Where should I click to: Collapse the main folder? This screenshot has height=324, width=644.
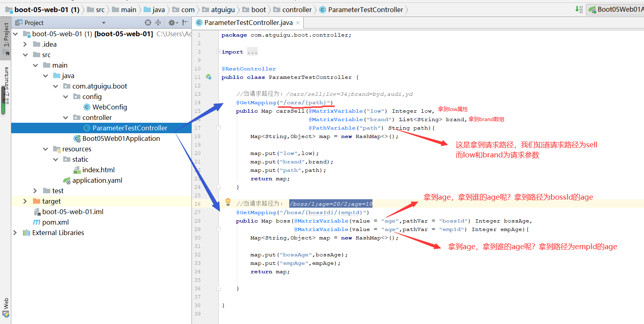pyautogui.click(x=35, y=65)
